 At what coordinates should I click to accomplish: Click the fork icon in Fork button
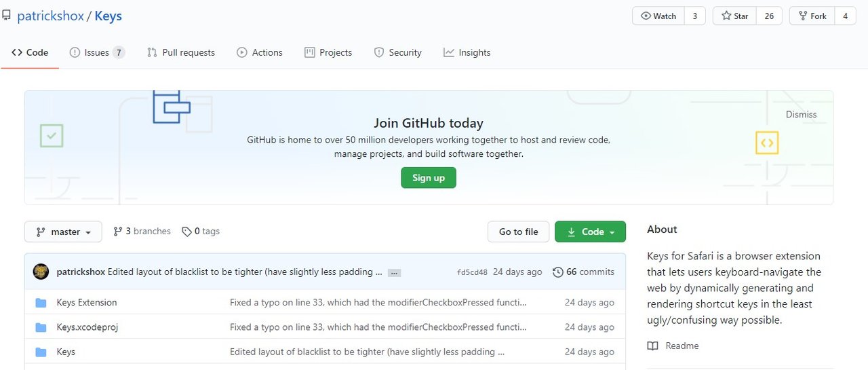(x=802, y=16)
